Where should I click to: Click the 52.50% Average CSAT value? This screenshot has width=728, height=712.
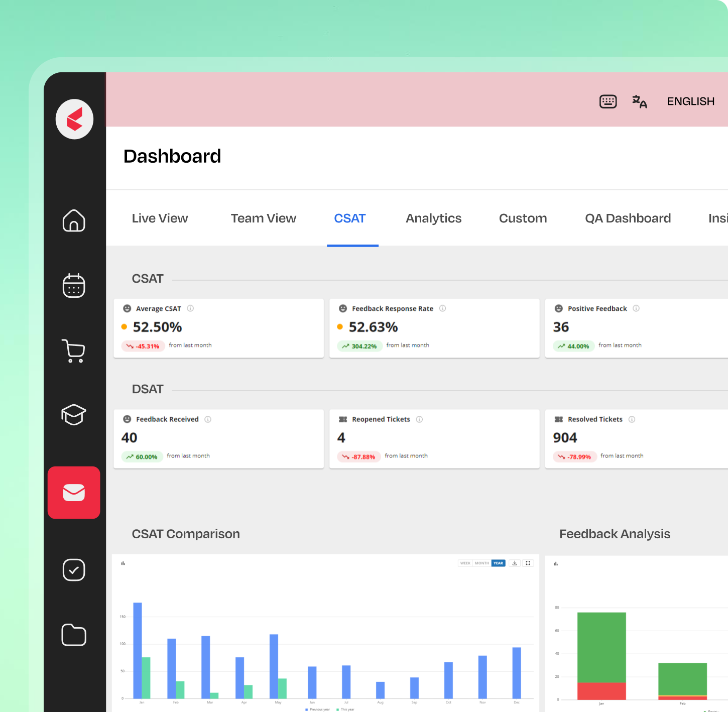click(x=157, y=327)
